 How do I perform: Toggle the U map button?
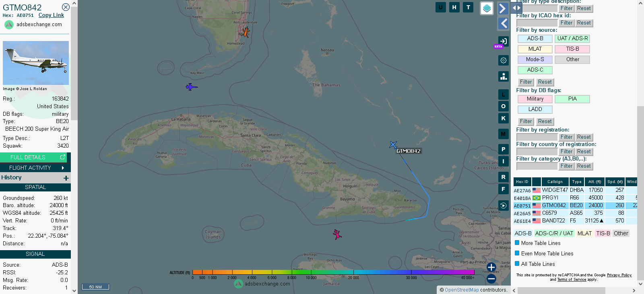click(x=441, y=7)
